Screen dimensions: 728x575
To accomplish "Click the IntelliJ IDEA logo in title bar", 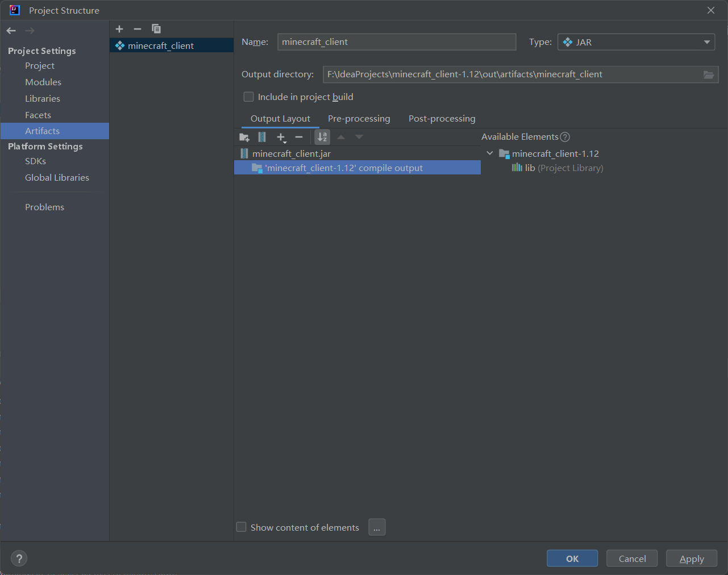I will point(15,10).
